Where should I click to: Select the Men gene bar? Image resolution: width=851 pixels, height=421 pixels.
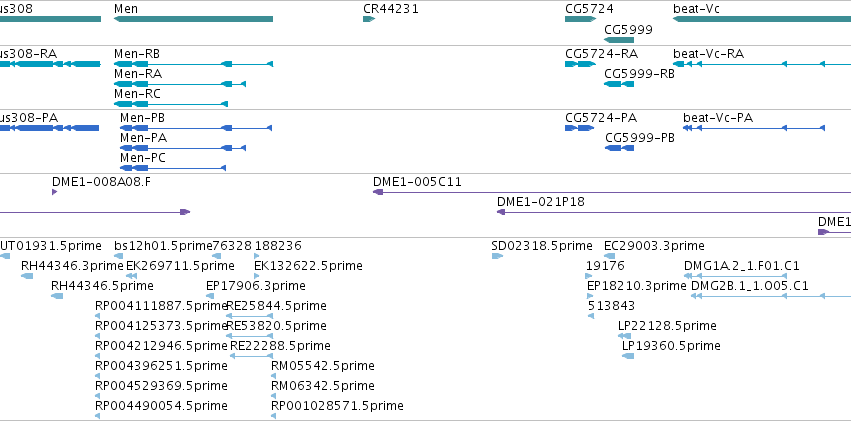point(193,19)
